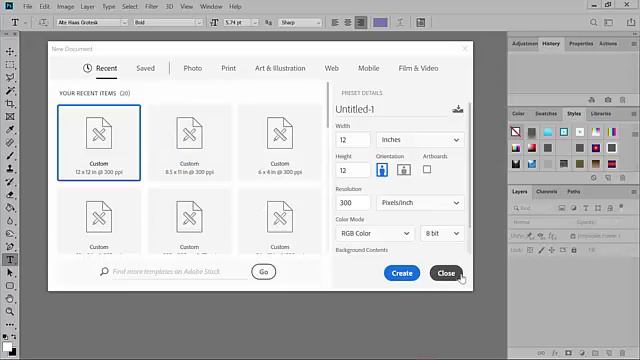Viewport: 640px width, 360px height.
Task: Enable the Artboards checkbox
Action: click(427, 169)
